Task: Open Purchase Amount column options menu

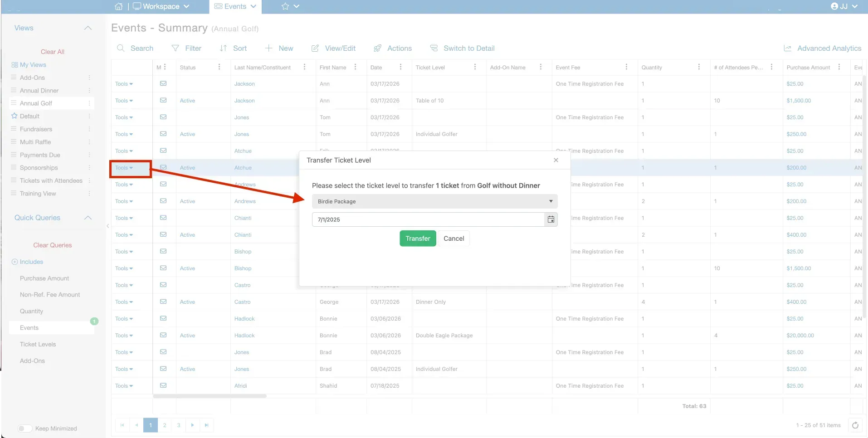Action: point(839,67)
